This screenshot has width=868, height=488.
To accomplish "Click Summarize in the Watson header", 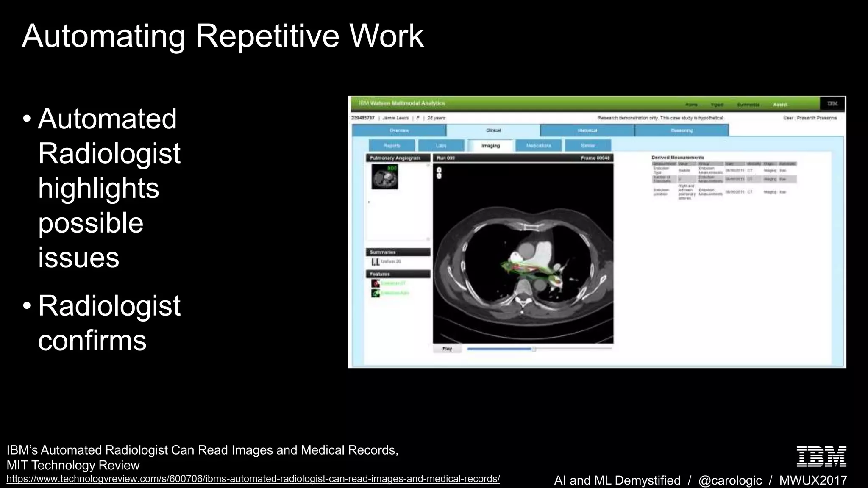I will 748,105.
